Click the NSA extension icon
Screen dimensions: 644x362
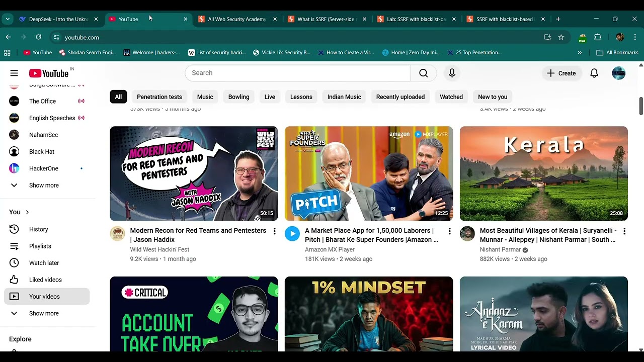[583, 38]
